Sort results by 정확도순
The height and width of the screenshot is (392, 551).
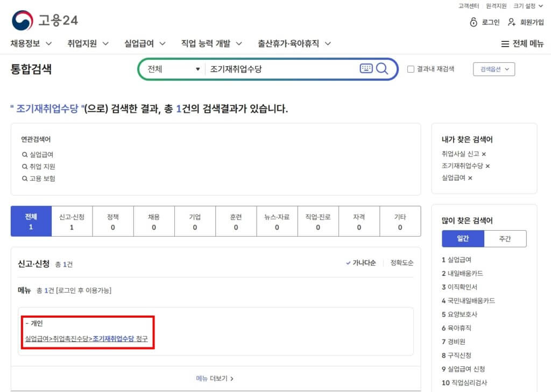(401, 263)
